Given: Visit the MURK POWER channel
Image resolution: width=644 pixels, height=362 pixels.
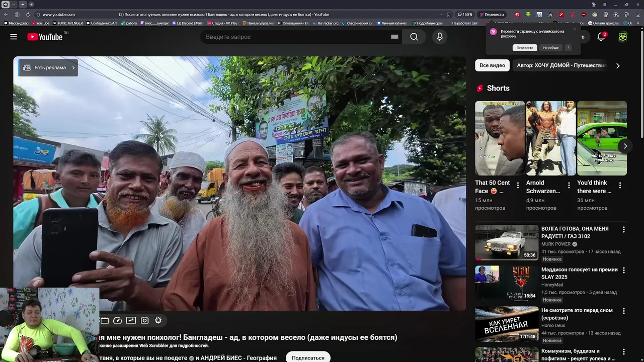Looking at the screenshot, I should (x=556, y=244).
